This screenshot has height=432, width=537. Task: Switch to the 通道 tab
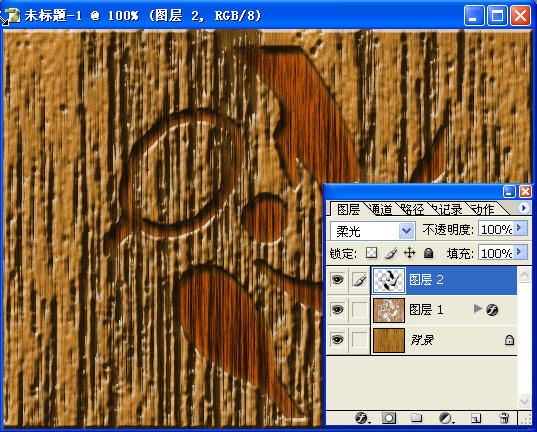click(x=381, y=210)
